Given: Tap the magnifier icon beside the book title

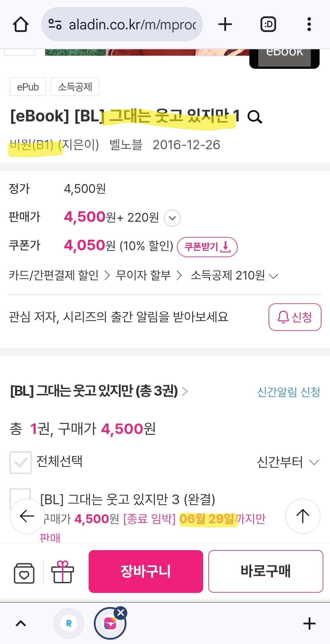Looking at the screenshot, I should tap(255, 117).
